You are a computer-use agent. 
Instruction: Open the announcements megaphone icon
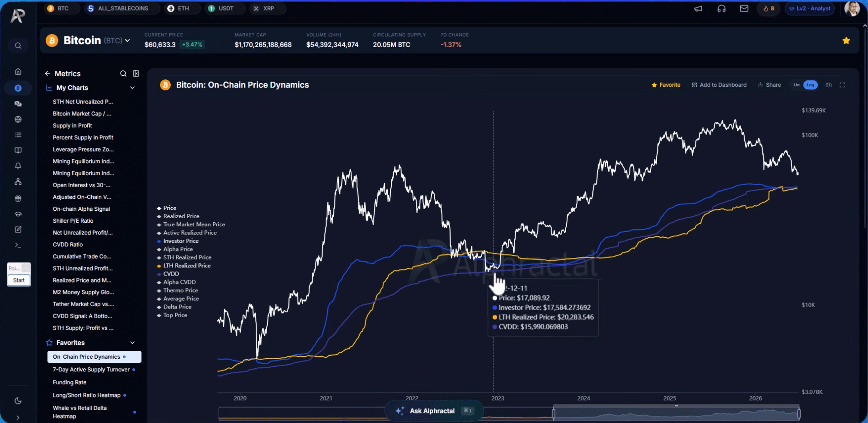pos(698,9)
